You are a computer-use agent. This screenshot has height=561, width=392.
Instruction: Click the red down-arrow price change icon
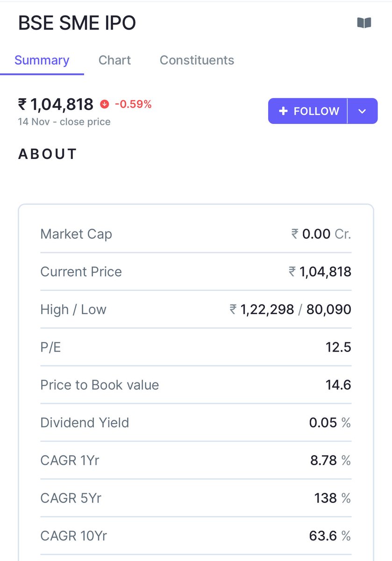click(104, 104)
